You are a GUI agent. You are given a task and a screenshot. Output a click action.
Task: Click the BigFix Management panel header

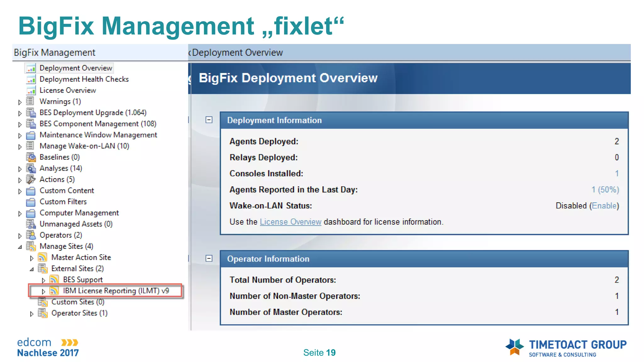pos(100,52)
